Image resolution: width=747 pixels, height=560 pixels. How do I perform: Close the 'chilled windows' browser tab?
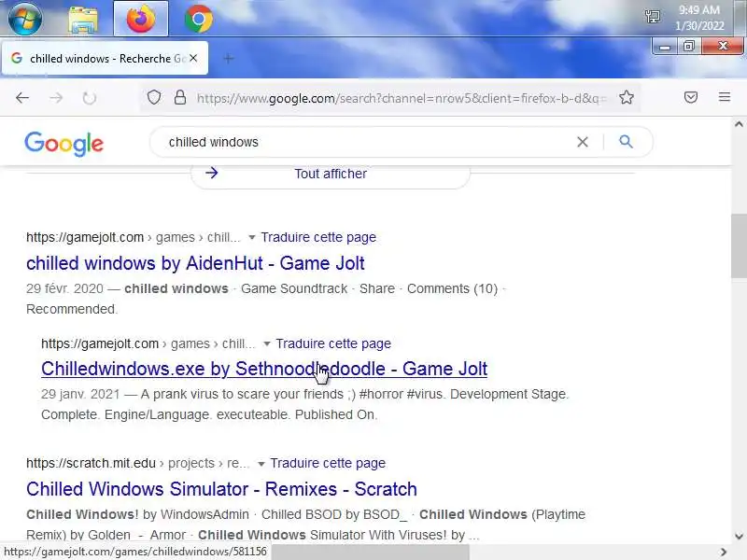tap(193, 58)
